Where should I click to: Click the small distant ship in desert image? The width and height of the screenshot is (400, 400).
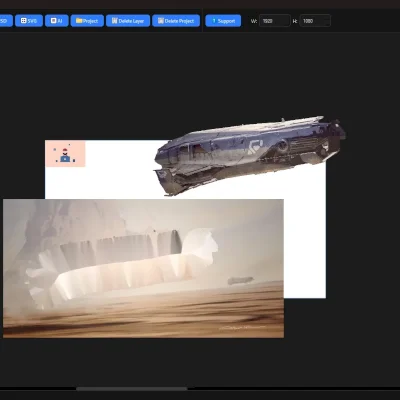coord(240,280)
